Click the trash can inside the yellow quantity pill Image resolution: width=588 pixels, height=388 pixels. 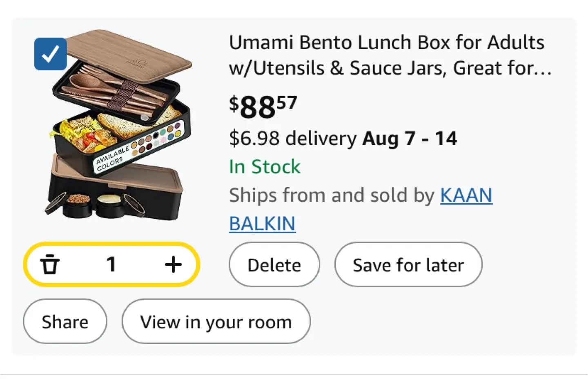pos(50,264)
